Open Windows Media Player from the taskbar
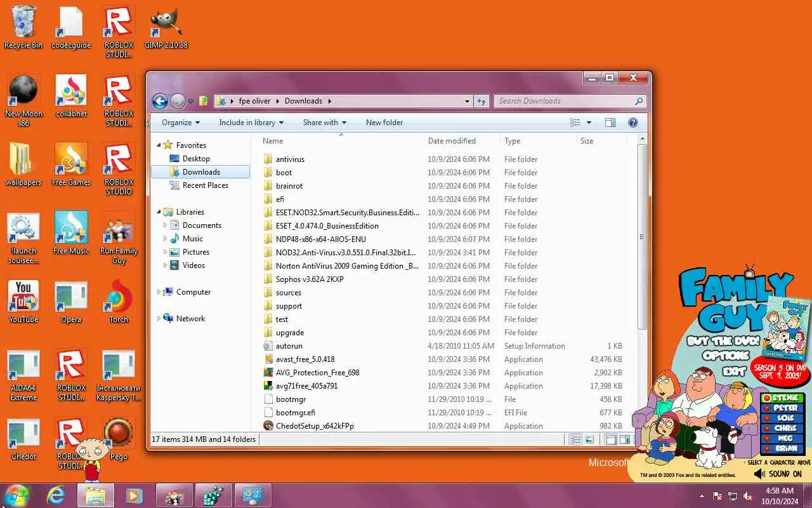812x508 pixels. click(x=134, y=495)
